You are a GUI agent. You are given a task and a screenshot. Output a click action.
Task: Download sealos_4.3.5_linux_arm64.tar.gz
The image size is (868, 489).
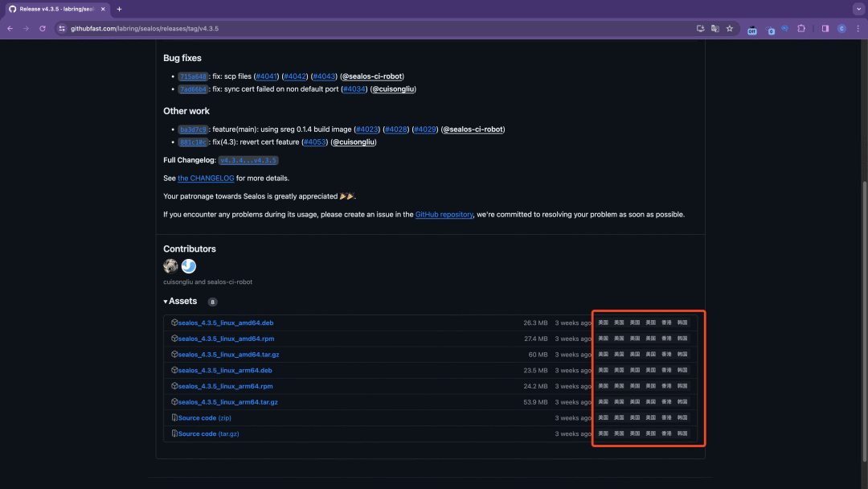pos(228,403)
